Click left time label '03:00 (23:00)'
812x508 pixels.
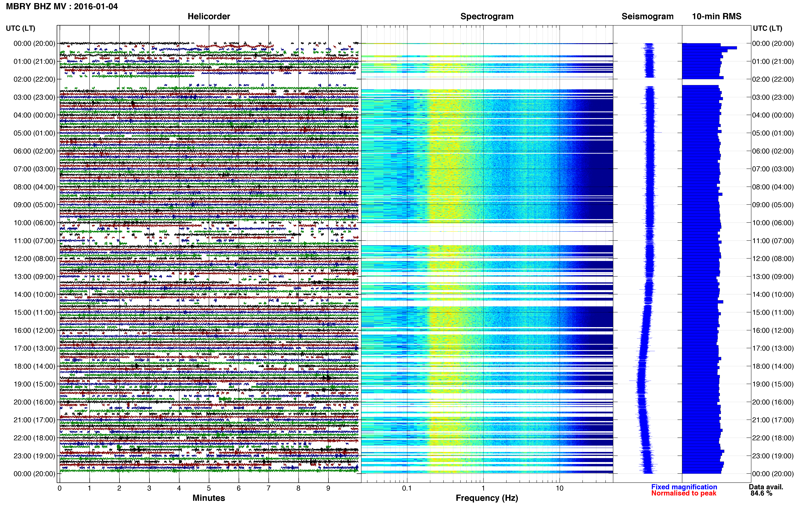tap(34, 97)
